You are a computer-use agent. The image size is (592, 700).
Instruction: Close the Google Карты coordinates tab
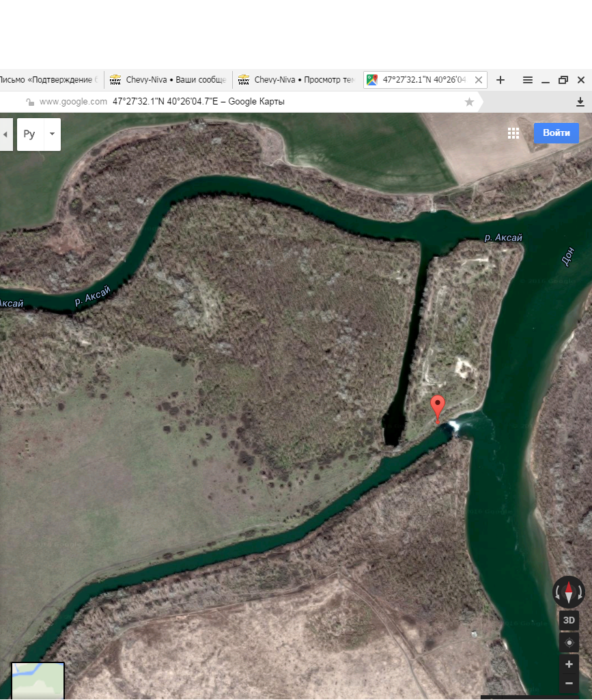coord(478,80)
